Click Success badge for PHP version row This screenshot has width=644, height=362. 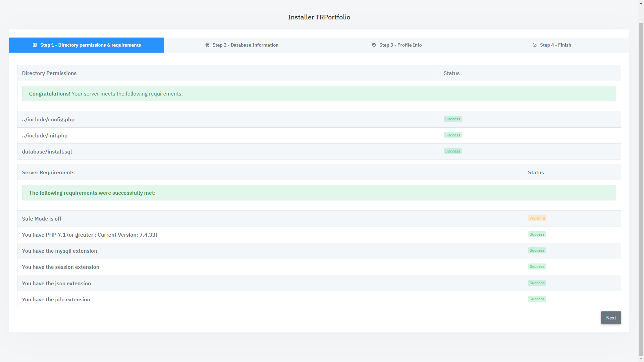coord(537,234)
